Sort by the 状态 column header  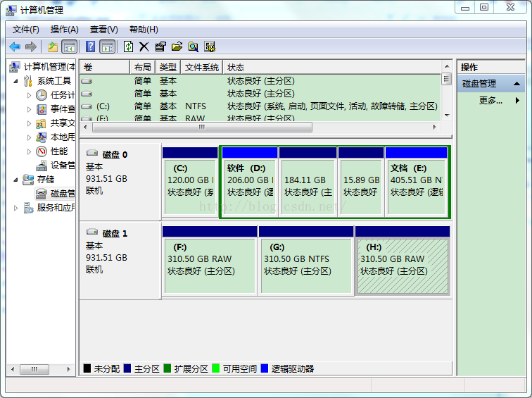tap(332, 67)
